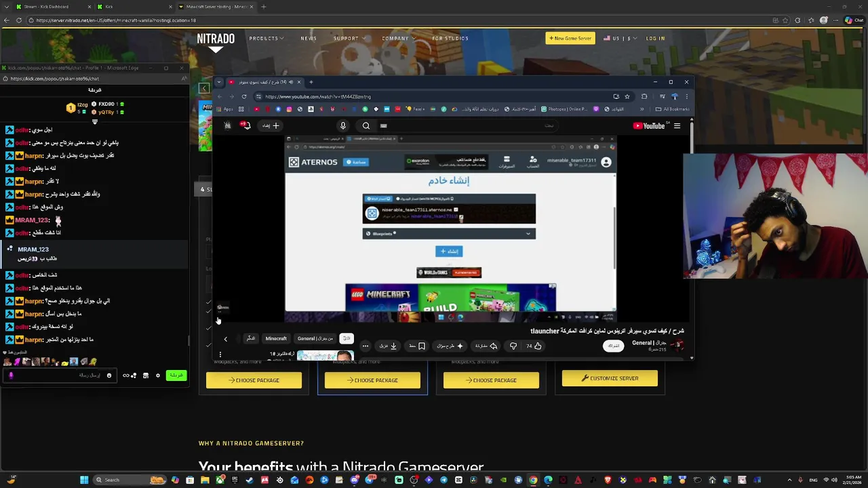
Task: Open Nitrado FOR STUDIOS link
Action: click(450, 38)
